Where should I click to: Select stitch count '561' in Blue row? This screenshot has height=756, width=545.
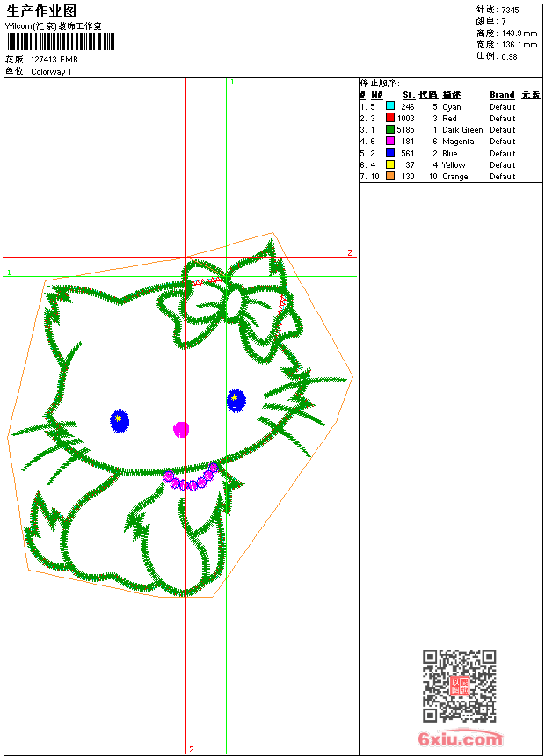coord(408,153)
